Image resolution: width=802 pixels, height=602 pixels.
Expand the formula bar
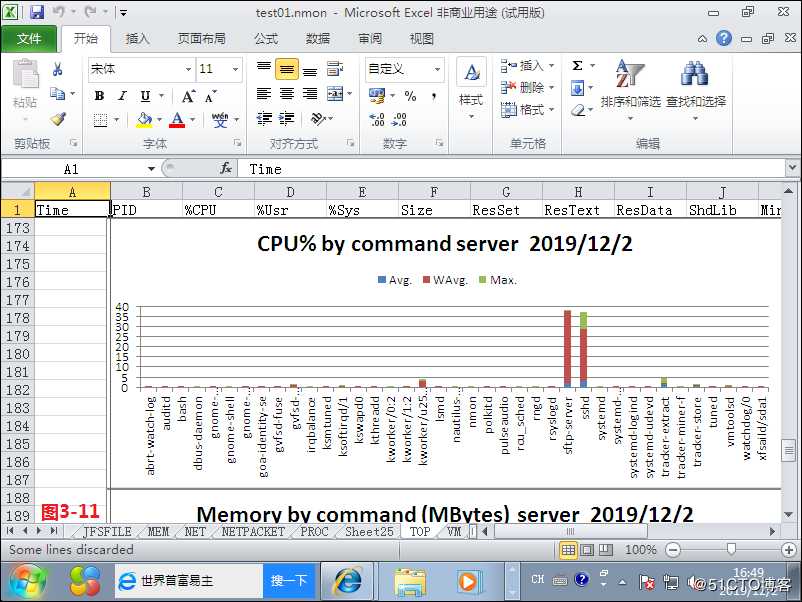792,168
